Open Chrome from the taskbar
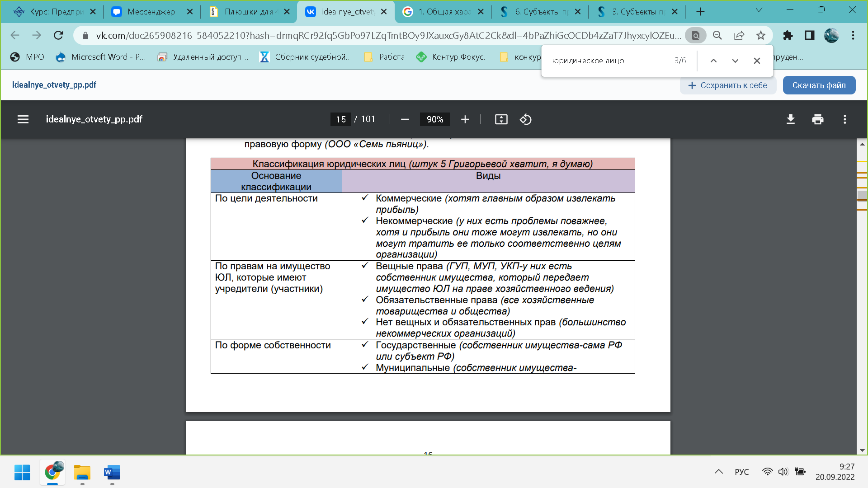Image resolution: width=868 pixels, height=488 pixels. pyautogui.click(x=52, y=473)
